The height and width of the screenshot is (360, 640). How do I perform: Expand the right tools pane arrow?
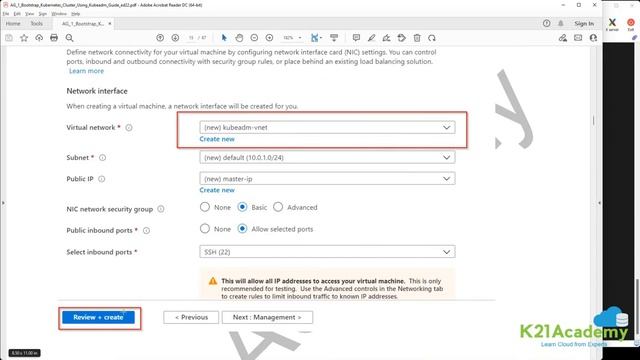pyautogui.click(x=599, y=202)
